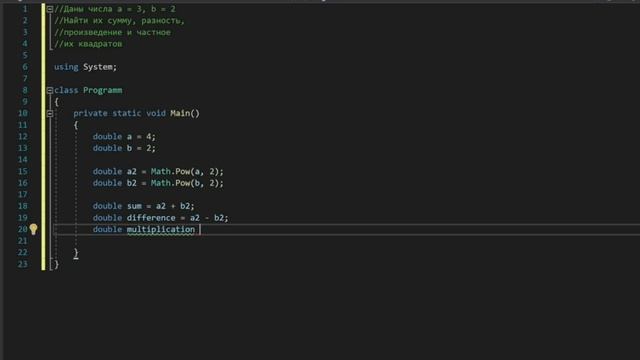This screenshot has height=360, width=640.
Task: Click the opening brace on line 11
Action: (x=76, y=125)
